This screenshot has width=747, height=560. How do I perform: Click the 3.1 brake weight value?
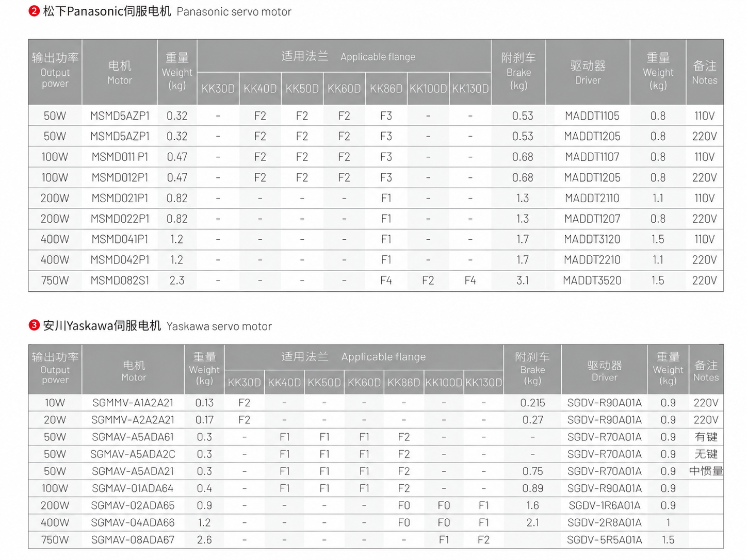tap(523, 281)
